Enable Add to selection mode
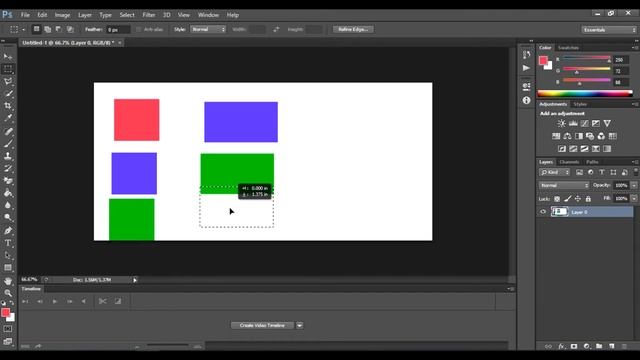 pos(47,29)
